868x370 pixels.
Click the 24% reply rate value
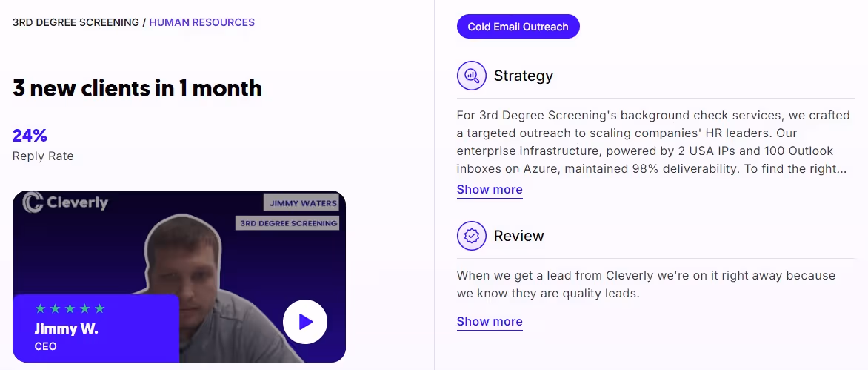[x=30, y=135]
